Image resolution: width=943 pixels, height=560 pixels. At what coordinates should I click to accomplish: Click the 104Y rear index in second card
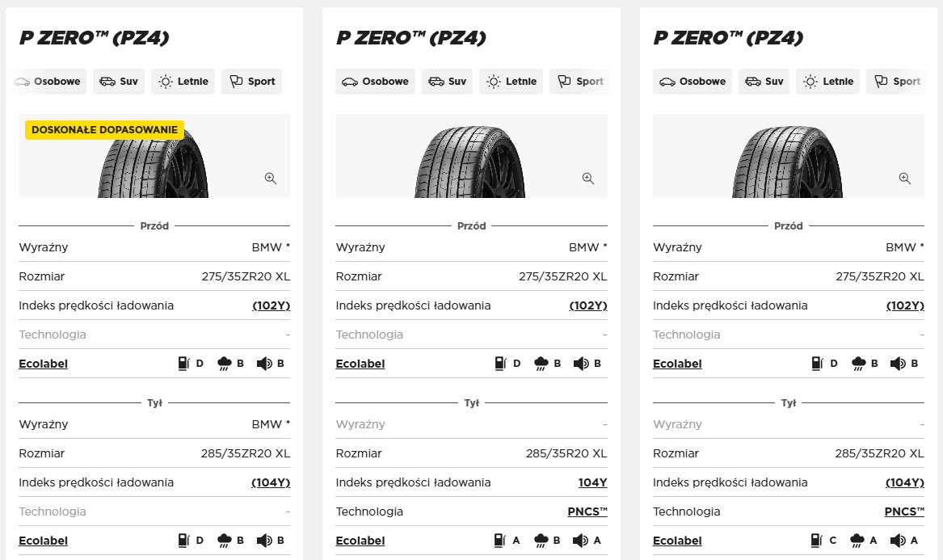(x=593, y=482)
